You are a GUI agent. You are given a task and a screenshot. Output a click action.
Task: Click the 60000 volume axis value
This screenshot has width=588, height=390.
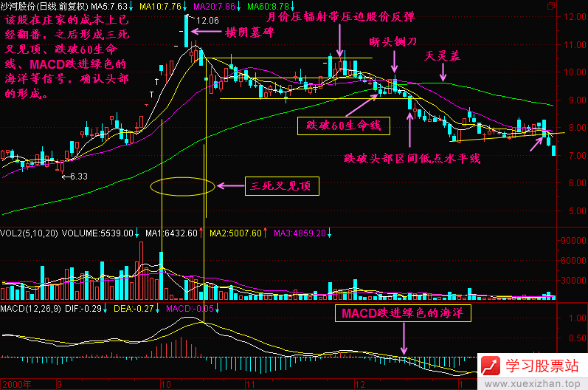pos(574,260)
